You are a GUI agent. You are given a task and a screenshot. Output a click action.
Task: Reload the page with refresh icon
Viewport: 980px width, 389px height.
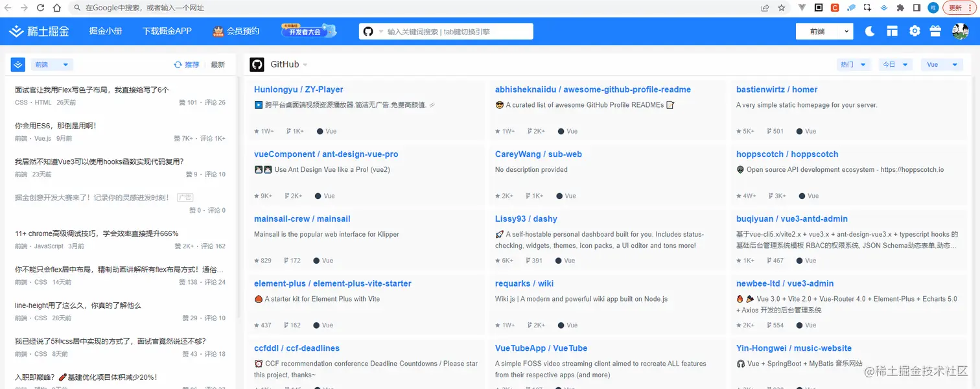tap(40, 8)
